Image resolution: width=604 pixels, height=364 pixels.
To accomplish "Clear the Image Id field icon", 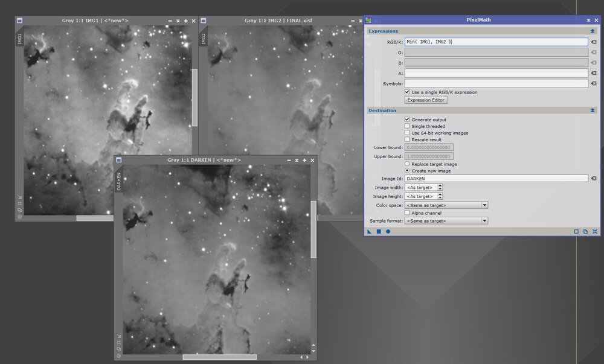I will [594, 179].
